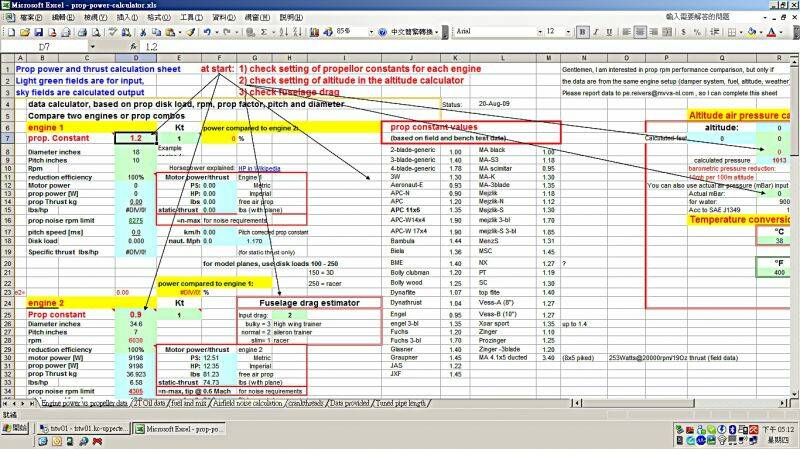Click the Font Color A icon
This screenshot has width=800, height=449.
(771, 32)
